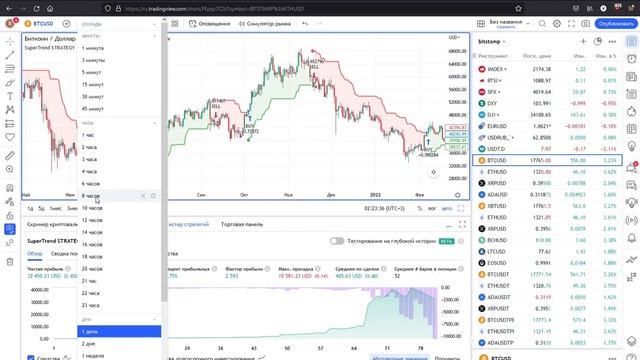Maximize the bottom strategy tester panel
Screen dimensions: 640x360
[x=462, y=224]
